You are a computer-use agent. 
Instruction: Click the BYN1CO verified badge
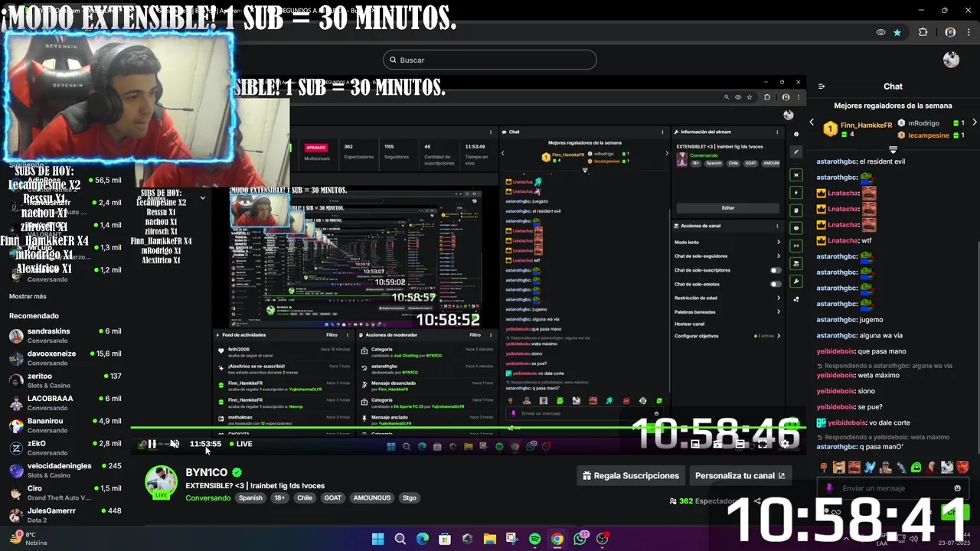(237, 473)
